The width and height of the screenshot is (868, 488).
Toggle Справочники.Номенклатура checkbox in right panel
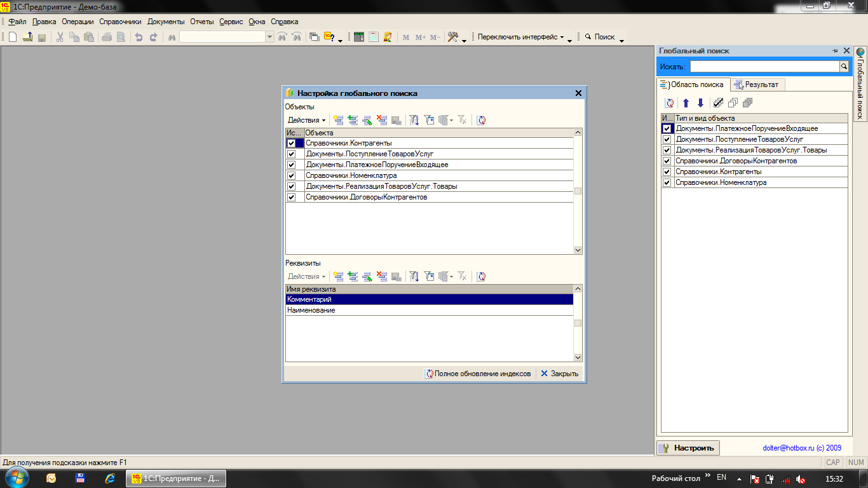pyautogui.click(x=667, y=182)
